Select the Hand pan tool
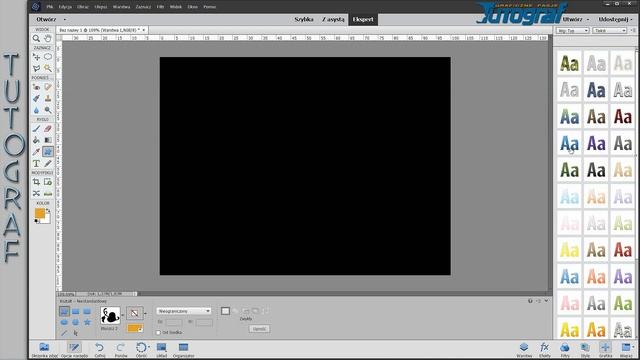 tap(48, 38)
